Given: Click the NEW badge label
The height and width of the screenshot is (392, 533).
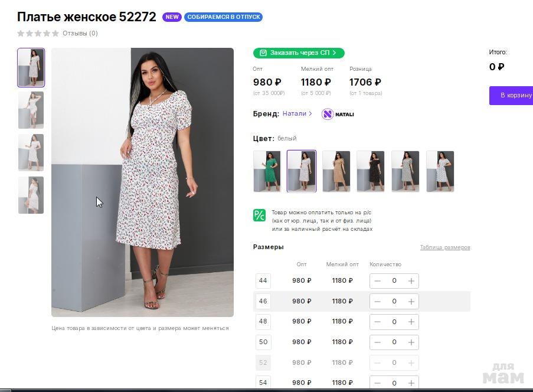Looking at the screenshot, I should tap(172, 17).
